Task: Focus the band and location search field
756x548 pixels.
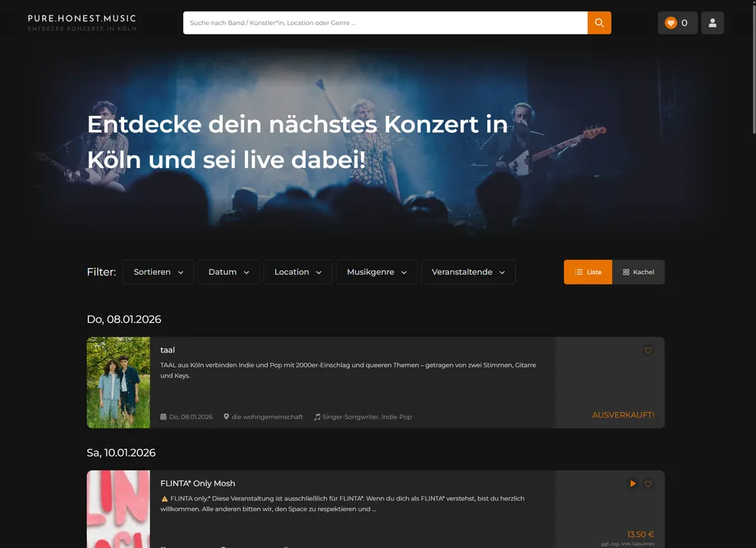Action: 385,23
